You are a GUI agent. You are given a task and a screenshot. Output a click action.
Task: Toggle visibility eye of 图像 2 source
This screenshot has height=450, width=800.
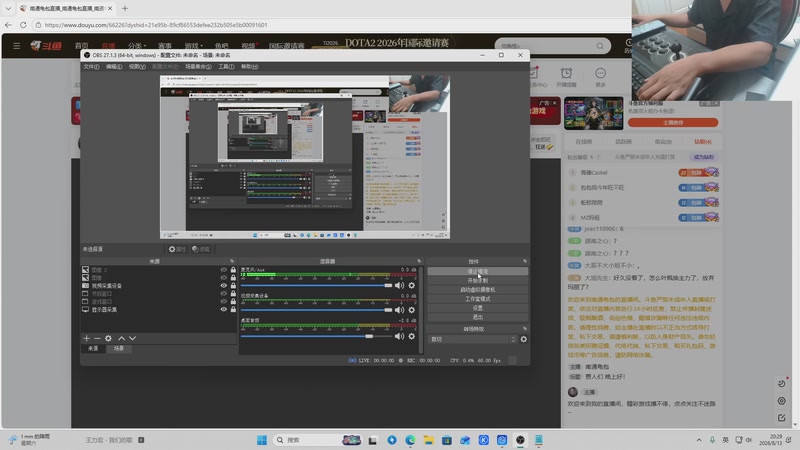point(223,269)
